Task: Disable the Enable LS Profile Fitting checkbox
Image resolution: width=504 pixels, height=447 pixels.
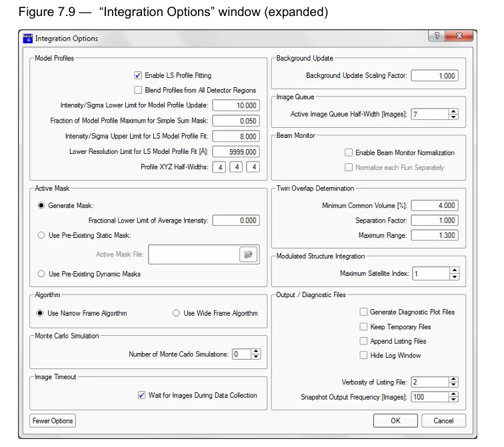Action: tap(138, 75)
